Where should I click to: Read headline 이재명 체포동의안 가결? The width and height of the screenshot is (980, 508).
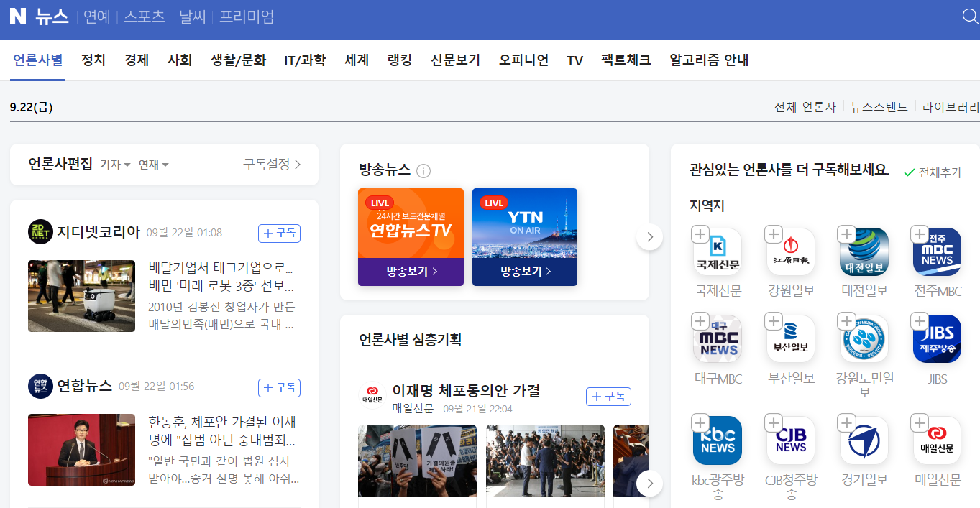pos(466,391)
